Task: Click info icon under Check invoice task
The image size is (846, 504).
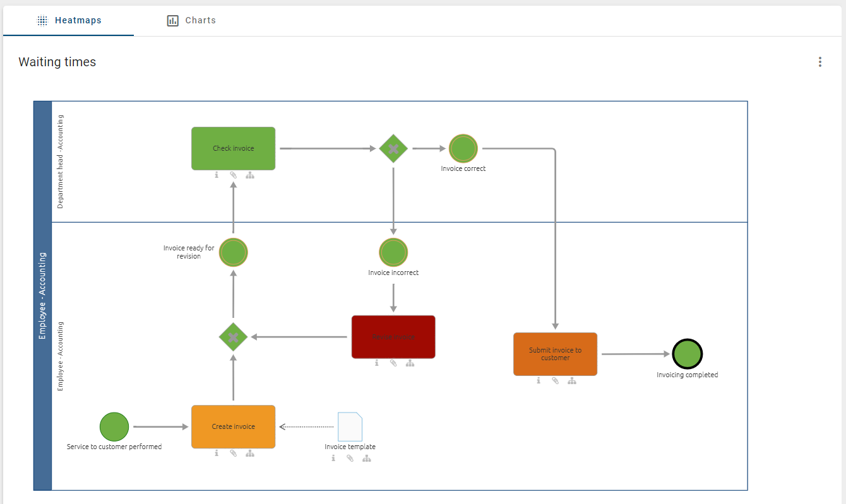Action: click(217, 175)
